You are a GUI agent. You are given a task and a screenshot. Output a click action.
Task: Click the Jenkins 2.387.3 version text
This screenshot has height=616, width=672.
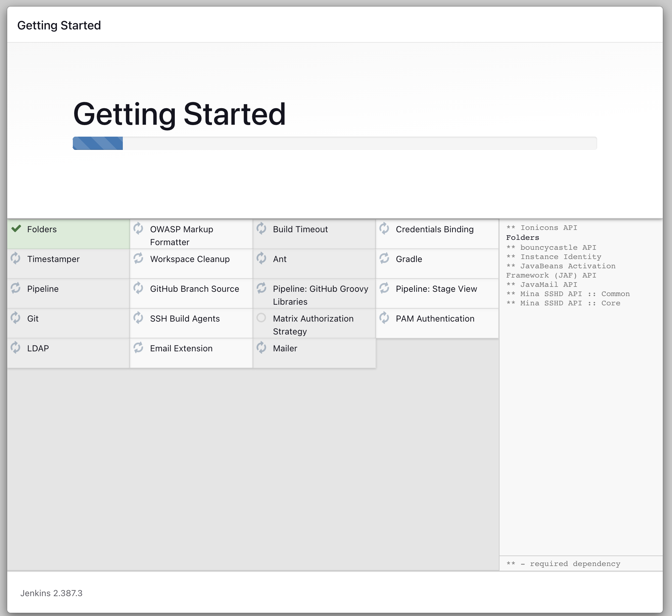pyautogui.click(x=51, y=593)
